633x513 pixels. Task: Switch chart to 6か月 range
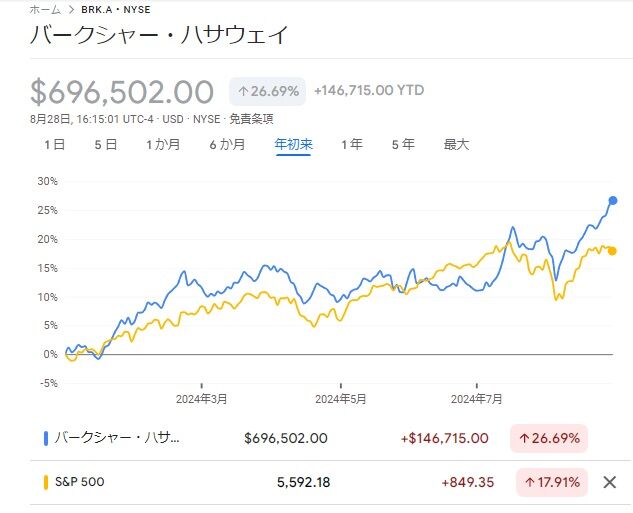pos(227,144)
